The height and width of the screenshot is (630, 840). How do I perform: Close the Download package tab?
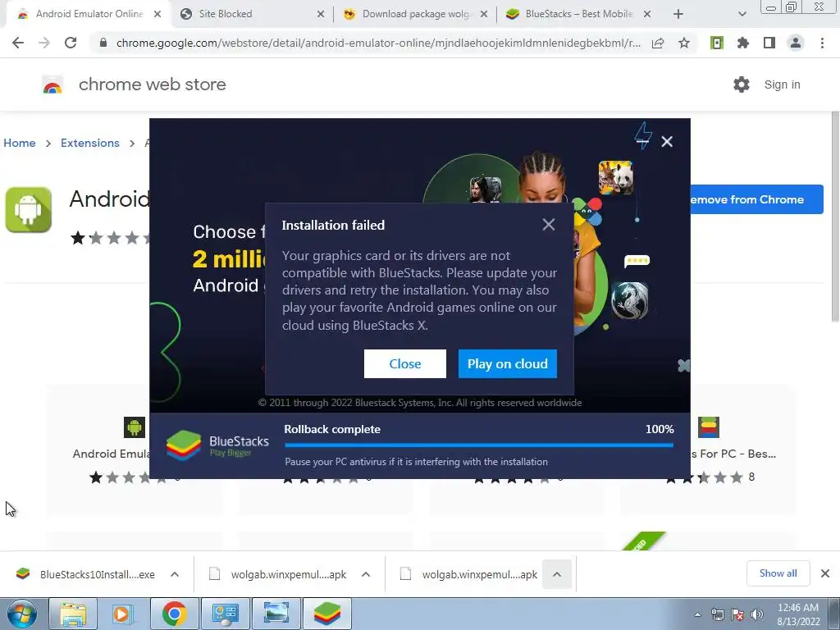click(x=484, y=14)
